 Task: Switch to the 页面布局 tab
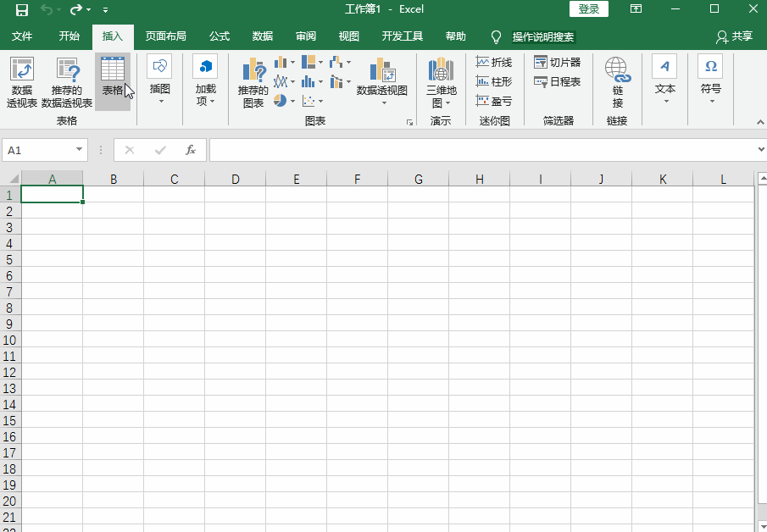tap(165, 36)
